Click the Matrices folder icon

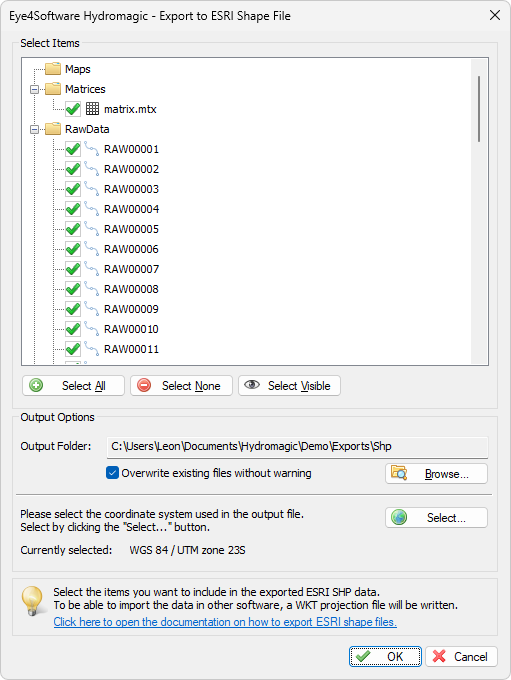coord(53,88)
